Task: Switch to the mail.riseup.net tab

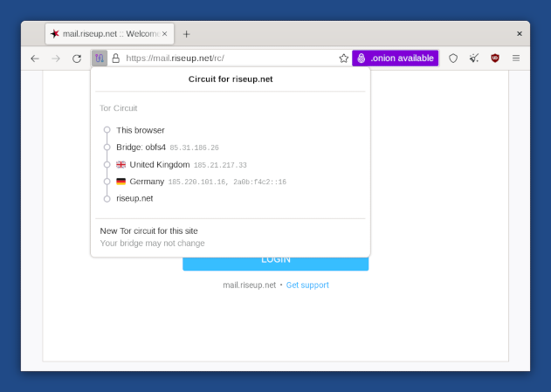Action: coord(105,34)
